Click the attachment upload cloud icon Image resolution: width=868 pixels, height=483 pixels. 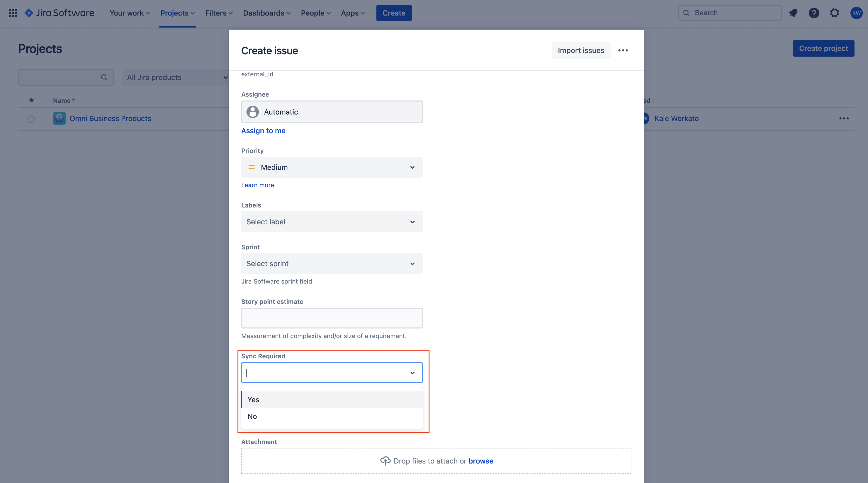[x=384, y=461]
